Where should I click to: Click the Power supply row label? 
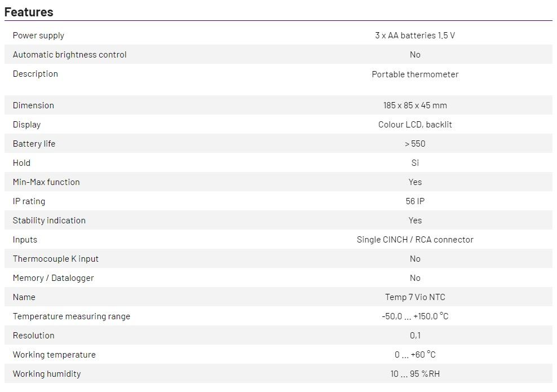pyautogui.click(x=38, y=36)
